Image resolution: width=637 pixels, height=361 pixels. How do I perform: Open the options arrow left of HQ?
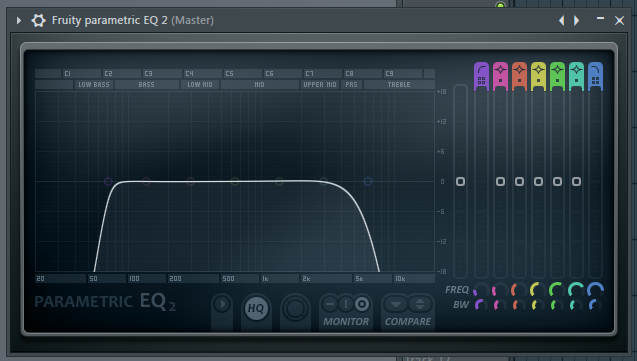point(222,304)
